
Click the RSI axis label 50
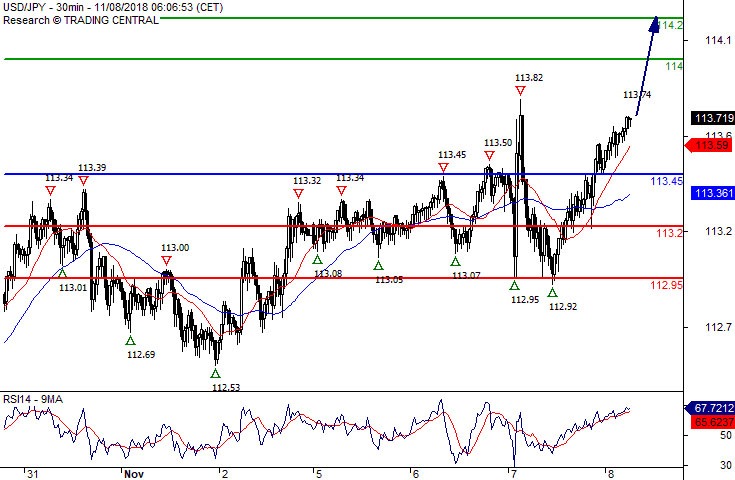[x=726, y=435]
